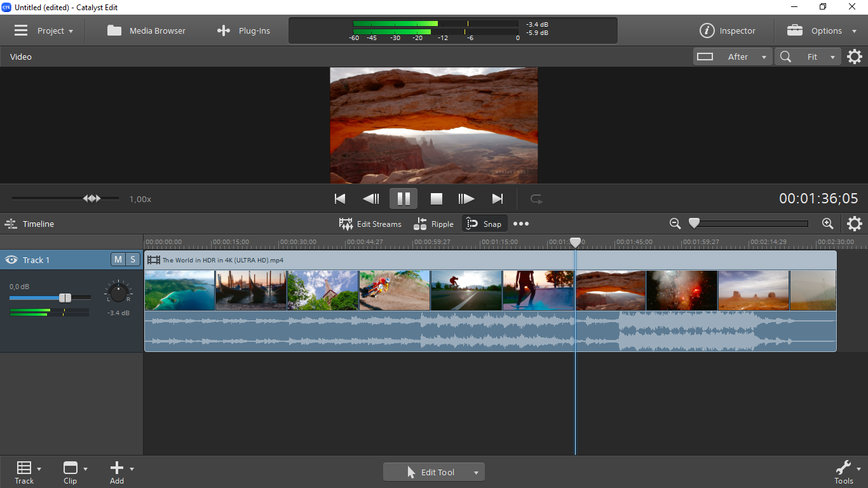The image size is (868, 488).
Task: Jump to the end of the timeline
Action: pyautogui.click(x=498, y=199)
